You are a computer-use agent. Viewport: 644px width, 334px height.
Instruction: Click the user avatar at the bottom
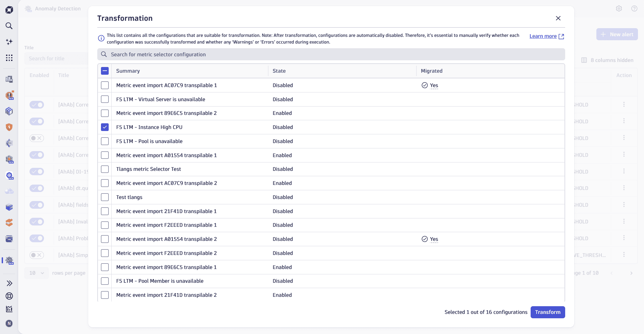click(x=9, y=323)
